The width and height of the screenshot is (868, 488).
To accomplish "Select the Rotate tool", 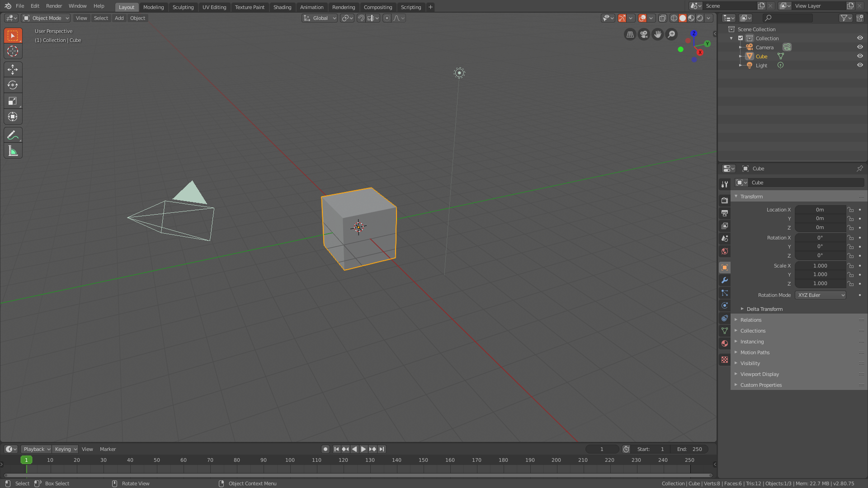I will click(13, 85).
